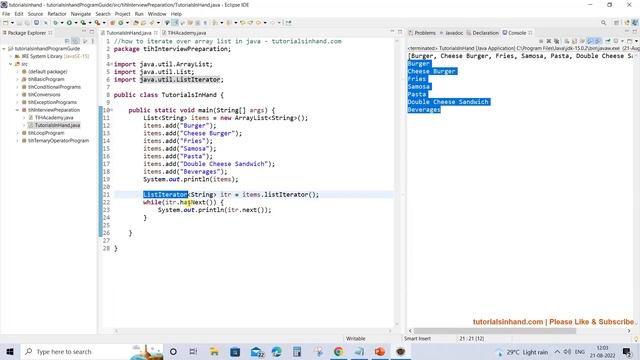Click the Save All toolbar icon
Image resolution: width=640 pixels, height=360 pixels.
point(27,23)
